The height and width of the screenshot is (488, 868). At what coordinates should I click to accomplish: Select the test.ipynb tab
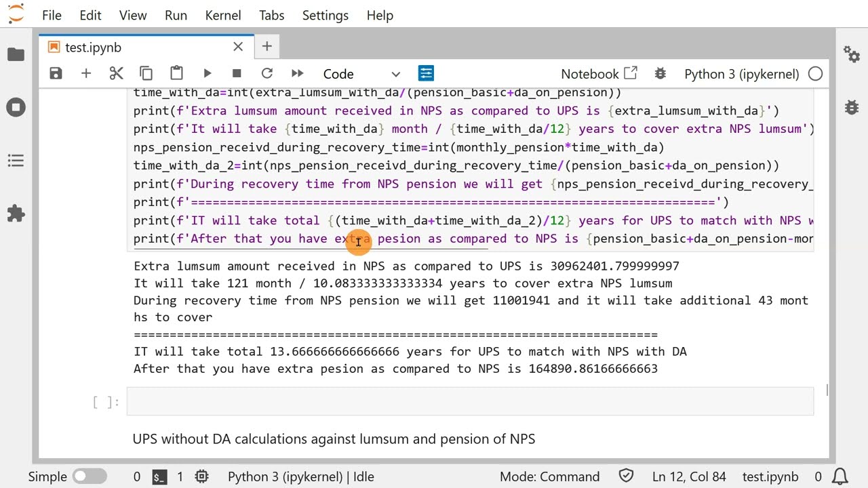click(x=146, y=47)
